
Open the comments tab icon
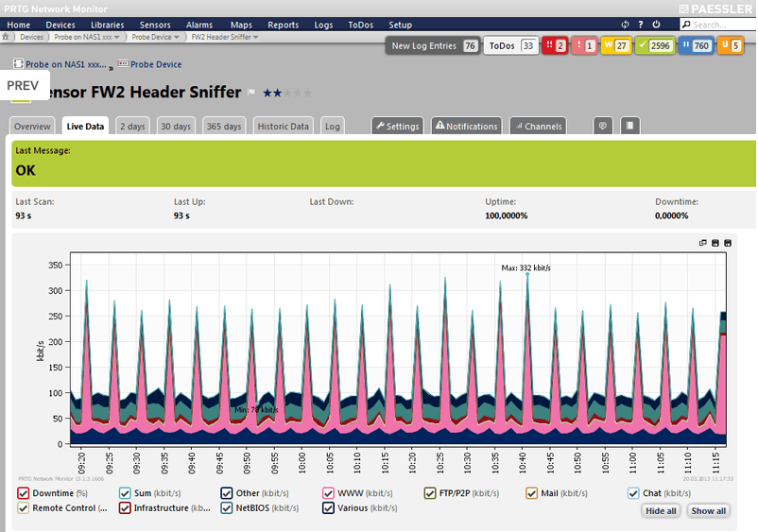tap(603, 126)
